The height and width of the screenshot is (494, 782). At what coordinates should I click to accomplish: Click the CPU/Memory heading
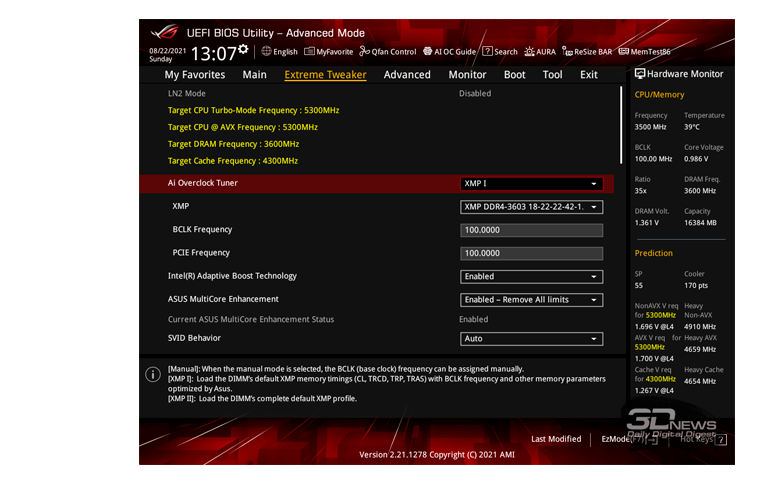tap(659, 95)
